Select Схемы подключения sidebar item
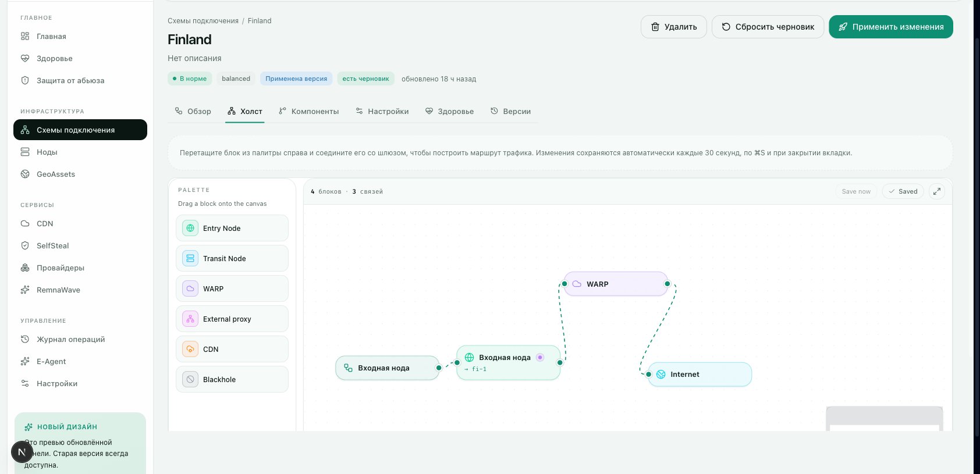 pyautogui.click(x=80, y=130)
